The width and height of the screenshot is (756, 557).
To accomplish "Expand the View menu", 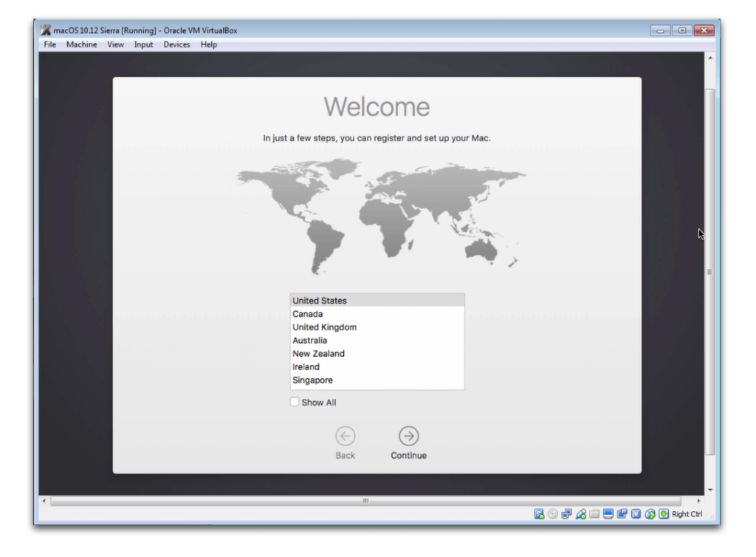I will tap(115, 44).
